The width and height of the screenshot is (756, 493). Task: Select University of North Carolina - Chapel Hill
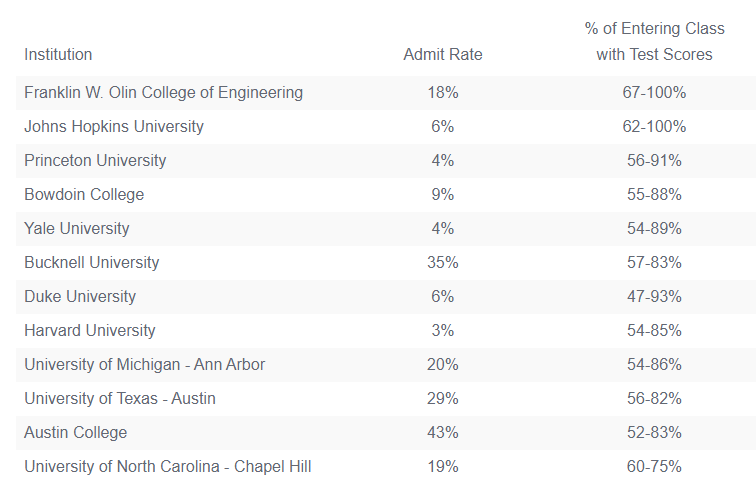point(175,467)
